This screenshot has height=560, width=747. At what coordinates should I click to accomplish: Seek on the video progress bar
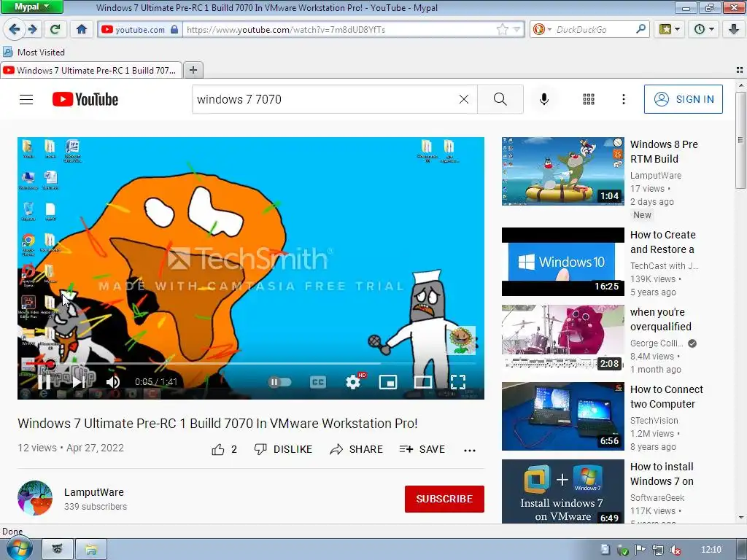(x=251, y=363)
